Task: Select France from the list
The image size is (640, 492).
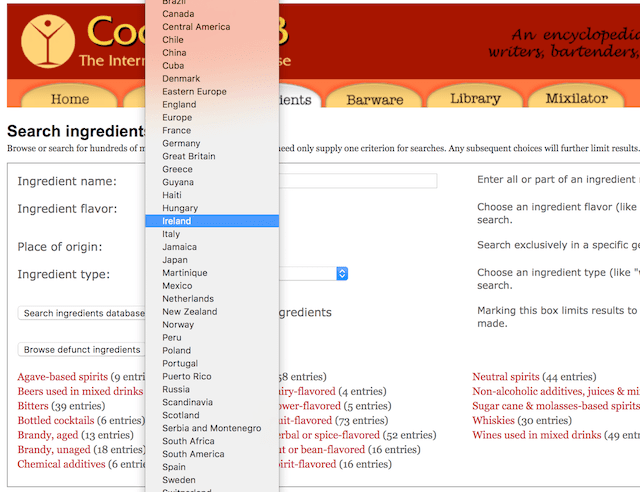Action: pyautogui.click(x=212, y=131)
